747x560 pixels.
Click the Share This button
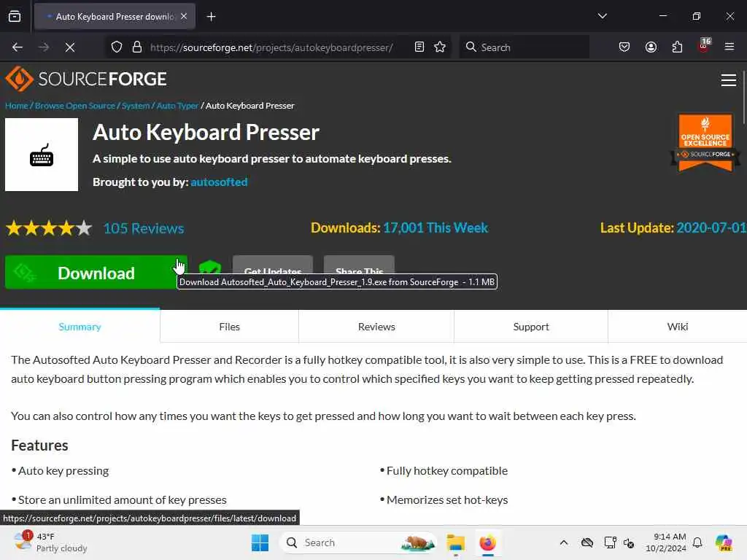click(359, 265)
